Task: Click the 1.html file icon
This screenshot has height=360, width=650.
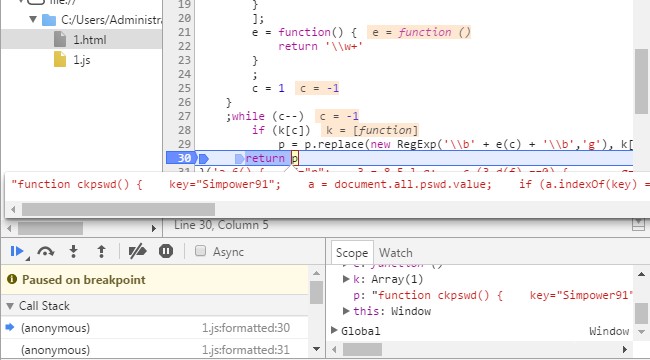Action: (60, 40)
